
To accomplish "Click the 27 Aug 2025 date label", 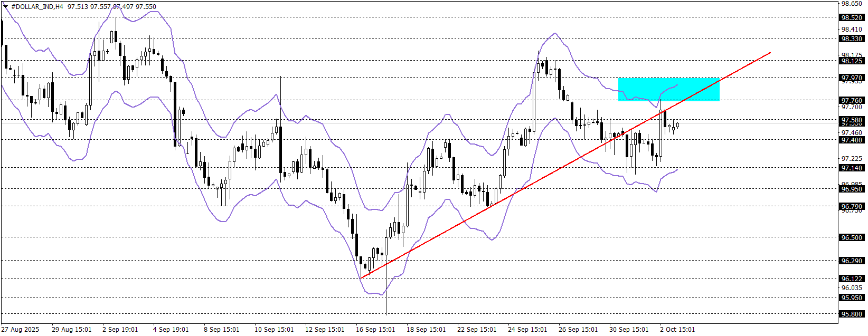I will pyautogui.click(x=21, y=330).
